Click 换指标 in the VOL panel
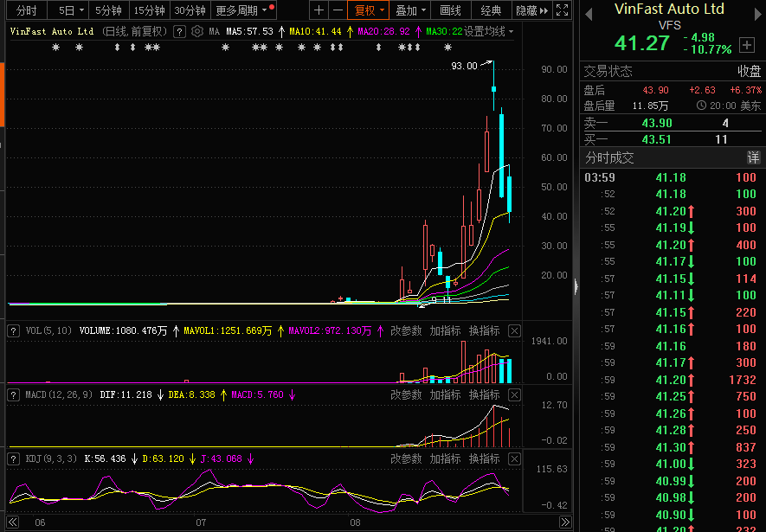The image size is (766, 532). [x=484, y=331]
